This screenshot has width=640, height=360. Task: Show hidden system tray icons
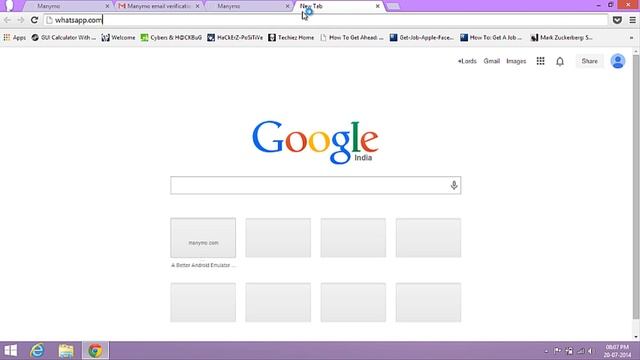(x=546, y=351)
